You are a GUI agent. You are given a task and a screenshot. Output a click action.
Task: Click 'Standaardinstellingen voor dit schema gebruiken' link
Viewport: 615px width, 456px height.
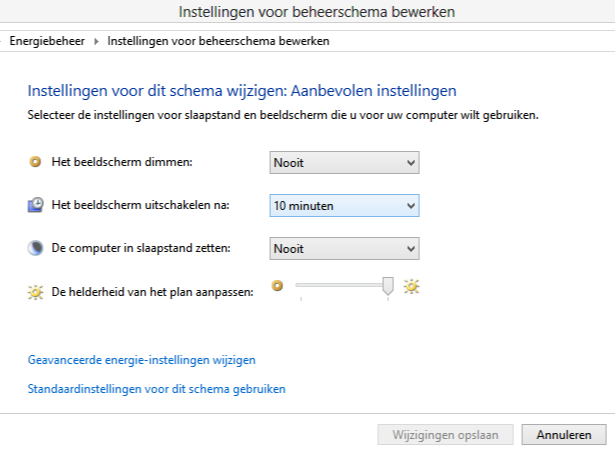pyautogui.click(x=156, y=389)
